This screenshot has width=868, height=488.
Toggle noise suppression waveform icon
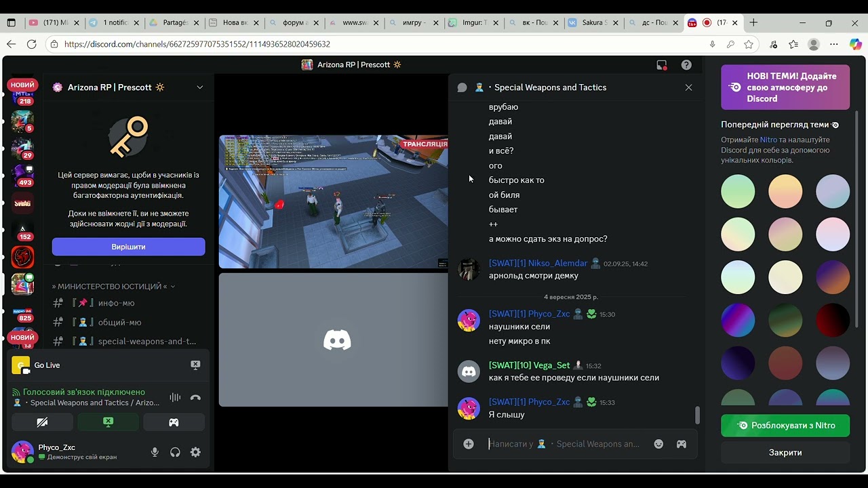[175, 398]
